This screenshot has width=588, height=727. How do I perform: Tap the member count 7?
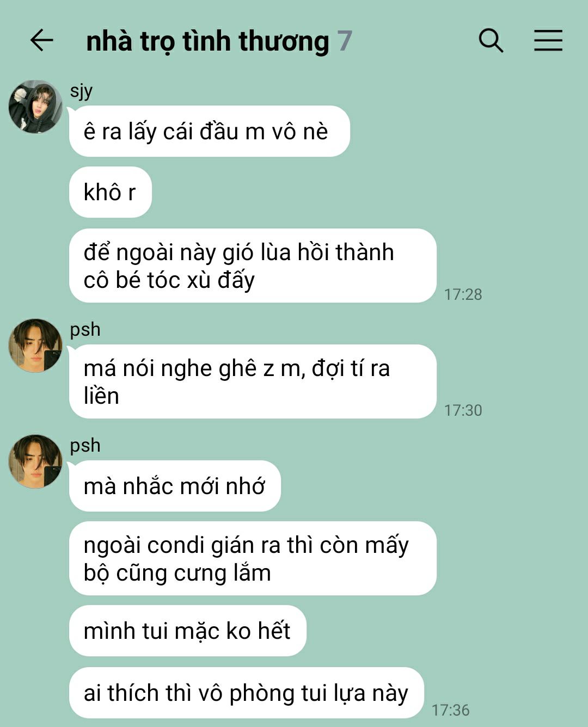pyautogui.click(x=345, y=41)
